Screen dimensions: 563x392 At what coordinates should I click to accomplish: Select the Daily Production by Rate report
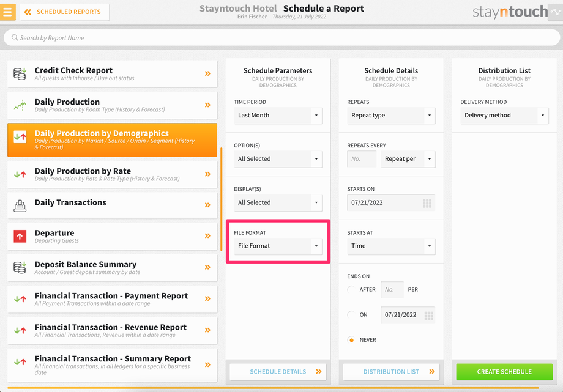(112, 174)
